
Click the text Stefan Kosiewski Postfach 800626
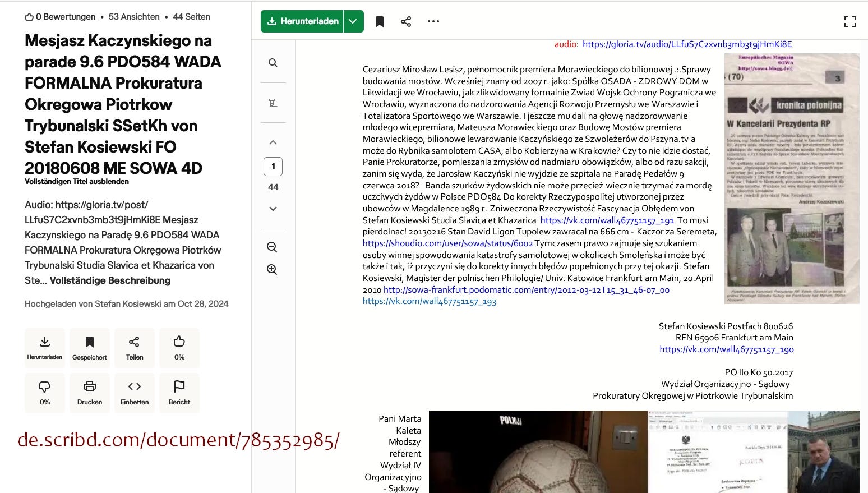[726, 326]
